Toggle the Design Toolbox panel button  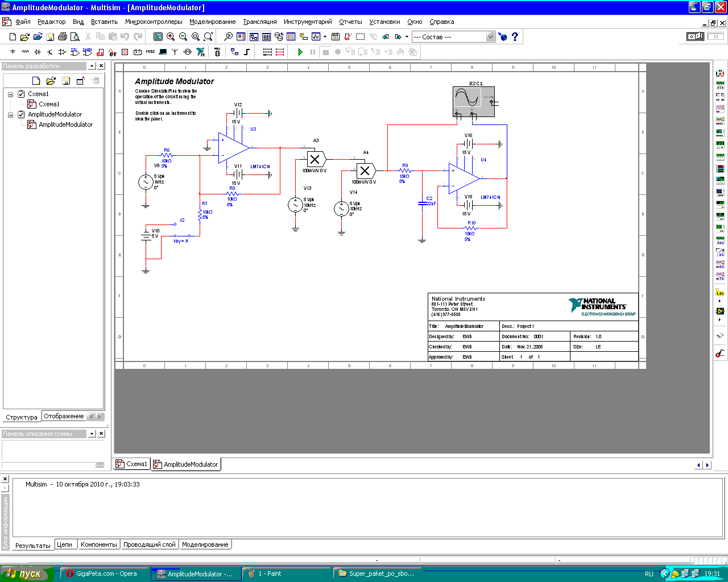[x=254, y=37]
